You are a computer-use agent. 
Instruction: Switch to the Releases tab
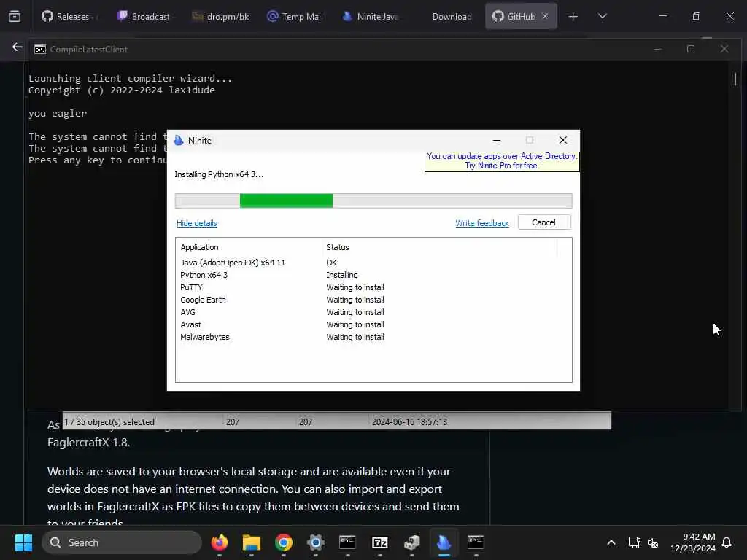point(70,16)
